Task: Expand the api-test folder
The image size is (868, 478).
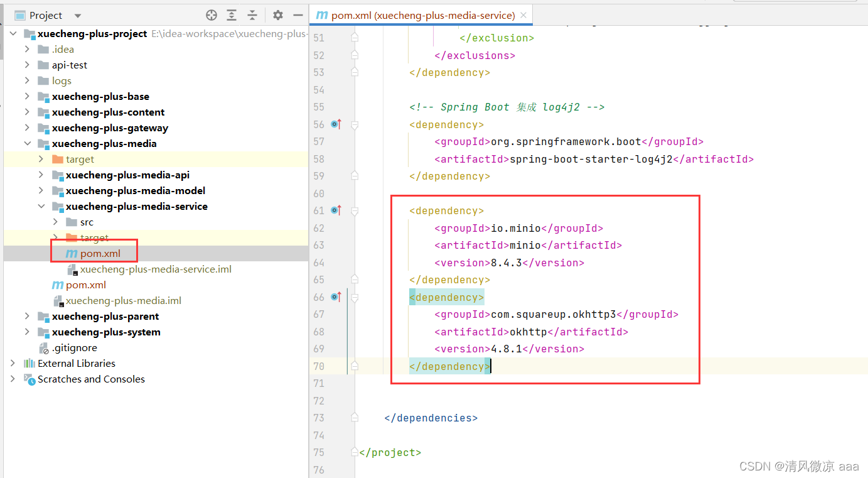Action: point(27,65)
